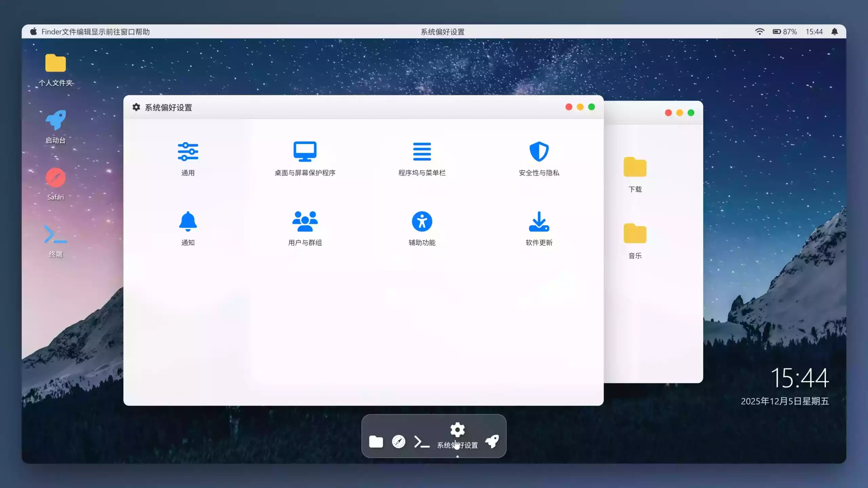Open the 通用 (General) settings pane
Image resolution: width=868 pixels, height=488 pixels.
tap(188, 151)
